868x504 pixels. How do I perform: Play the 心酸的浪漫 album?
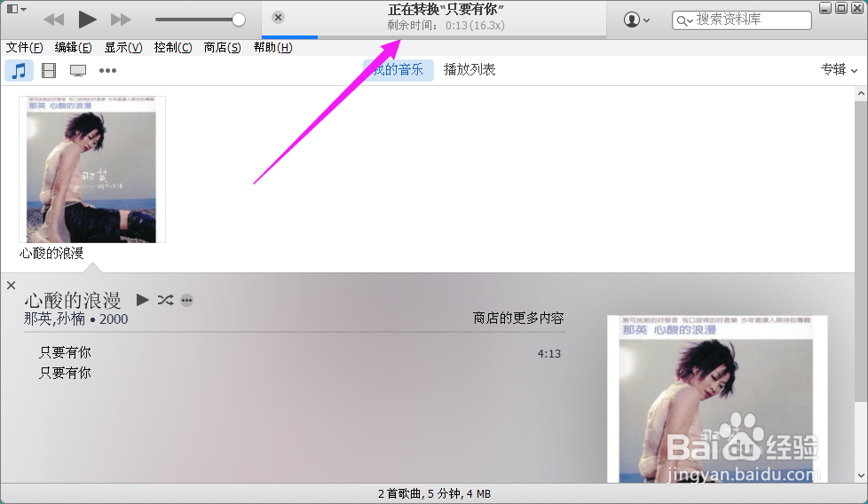[142, 300]
